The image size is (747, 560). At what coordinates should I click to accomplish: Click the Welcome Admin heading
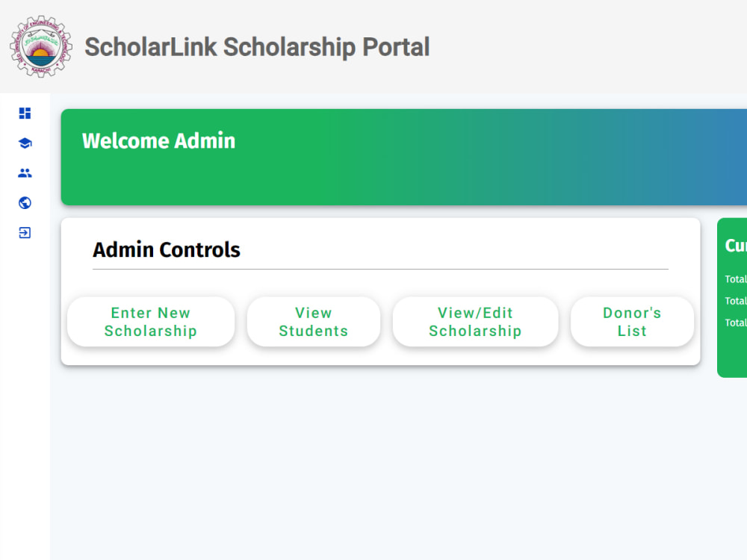158,141
